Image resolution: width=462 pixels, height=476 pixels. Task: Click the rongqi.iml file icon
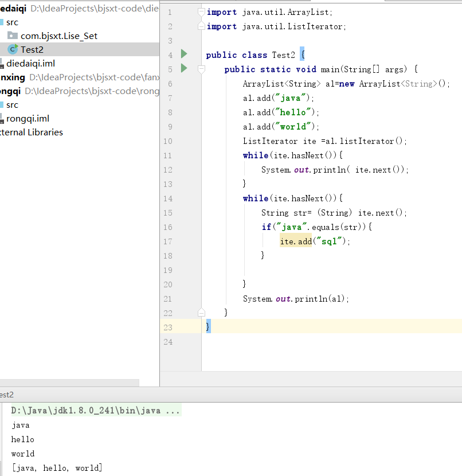tap(2, 119)
